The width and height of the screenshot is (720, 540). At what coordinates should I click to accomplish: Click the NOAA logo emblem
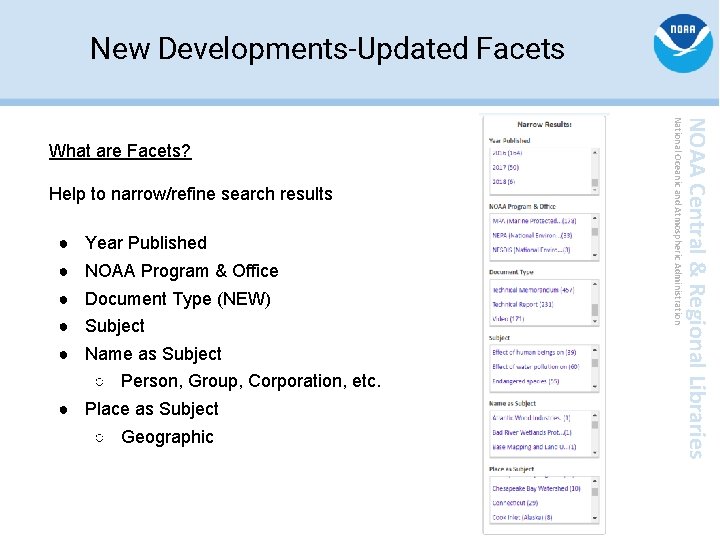683,43
